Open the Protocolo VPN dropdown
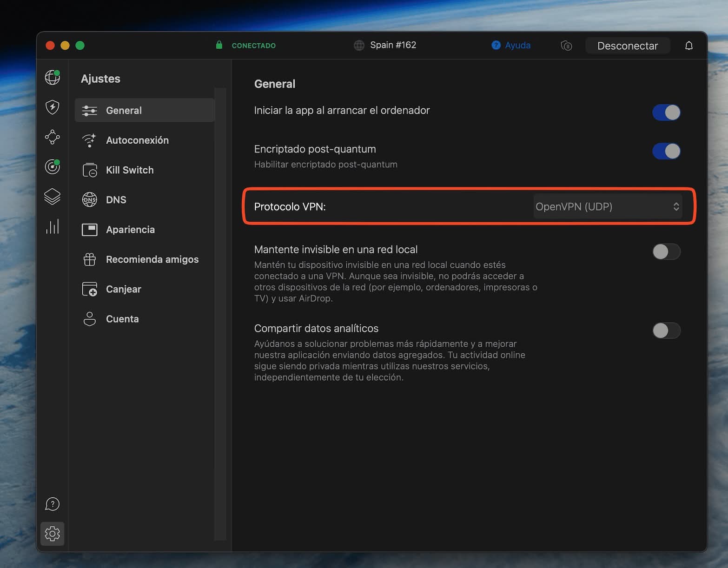The width and height of the screenshot is (728, 568). coord(608,206)
